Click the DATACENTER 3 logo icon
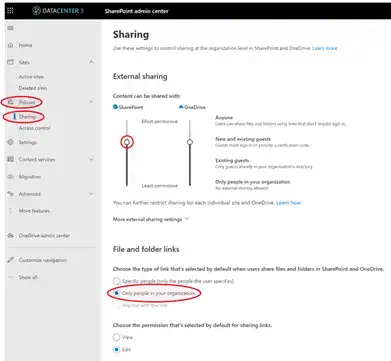Image resolution: width=391 pixels, height=361 pixels. click(x=36, y=11)
